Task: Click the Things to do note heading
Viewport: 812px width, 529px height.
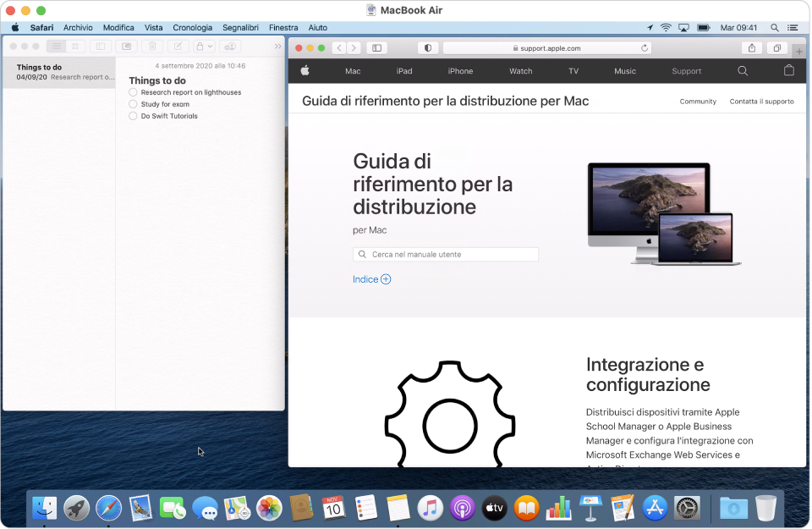Action: [157, 80]
